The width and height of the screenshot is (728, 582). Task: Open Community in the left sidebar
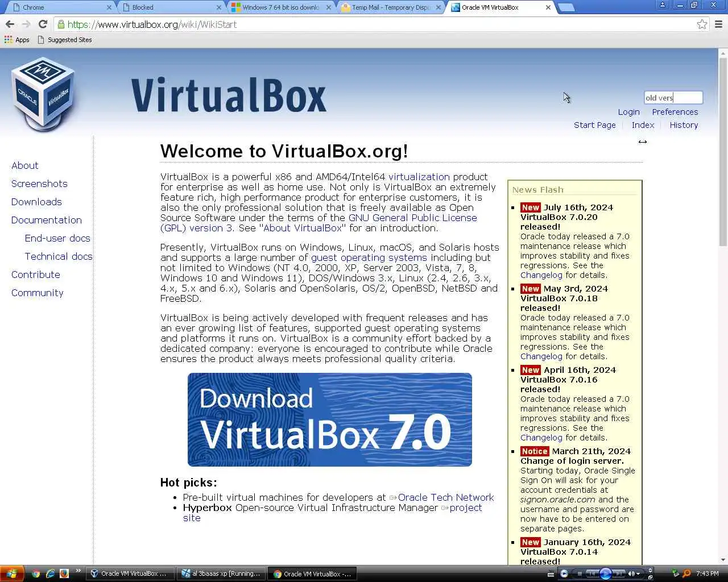pos(38,293)
